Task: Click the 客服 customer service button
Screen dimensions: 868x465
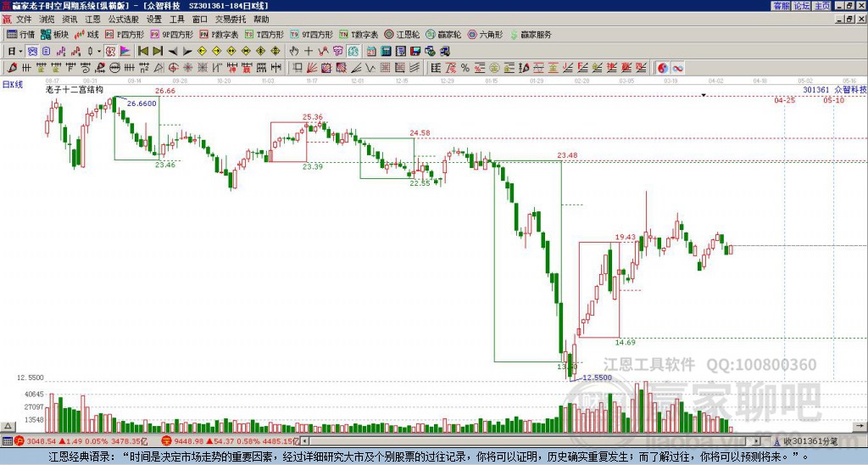Action: click(x=782, y=6)
